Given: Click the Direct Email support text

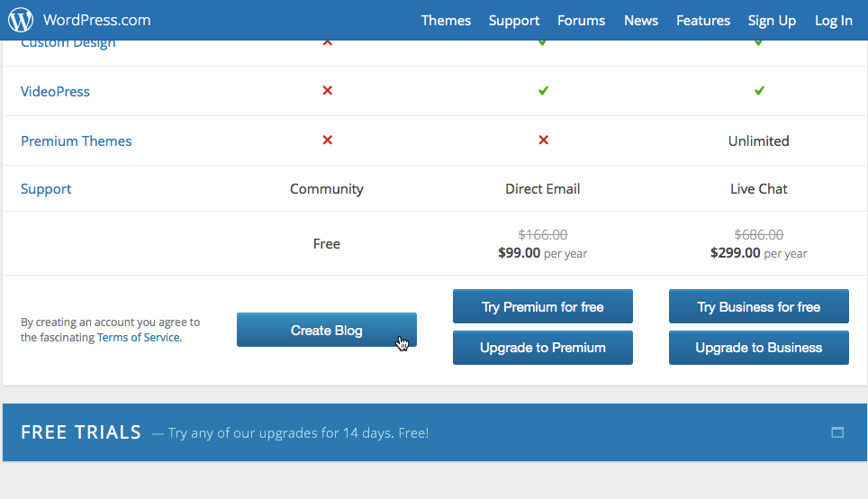Looking at the screenshot, I should (542, 189).
